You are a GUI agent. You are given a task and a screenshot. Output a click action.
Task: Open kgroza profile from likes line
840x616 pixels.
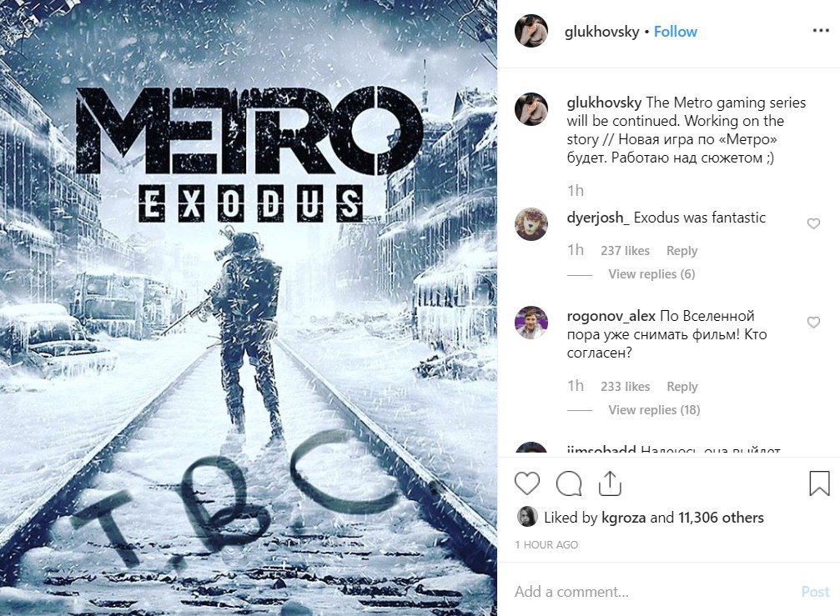coord(624,518)
